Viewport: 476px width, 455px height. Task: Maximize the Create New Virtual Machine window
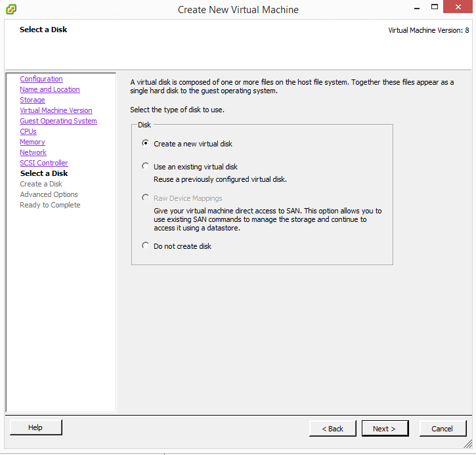tap(435, 7)
